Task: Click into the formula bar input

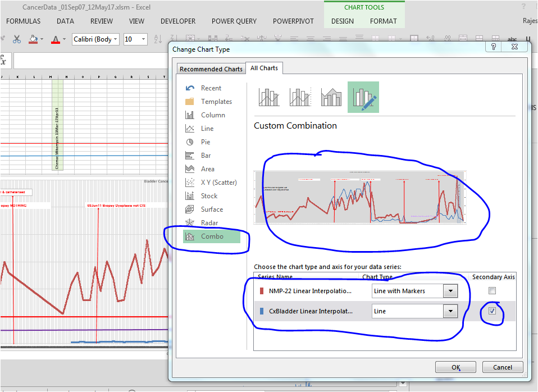Action: (91, 61)
